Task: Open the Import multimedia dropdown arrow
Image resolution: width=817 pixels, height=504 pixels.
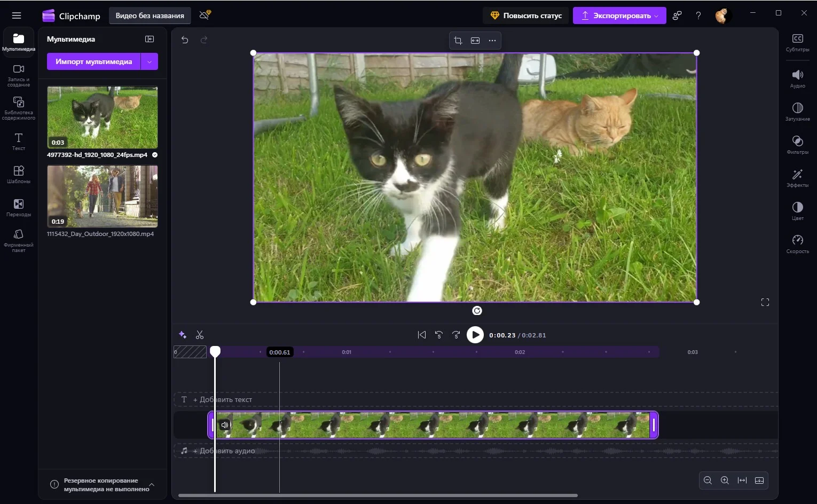Action: 150,61
